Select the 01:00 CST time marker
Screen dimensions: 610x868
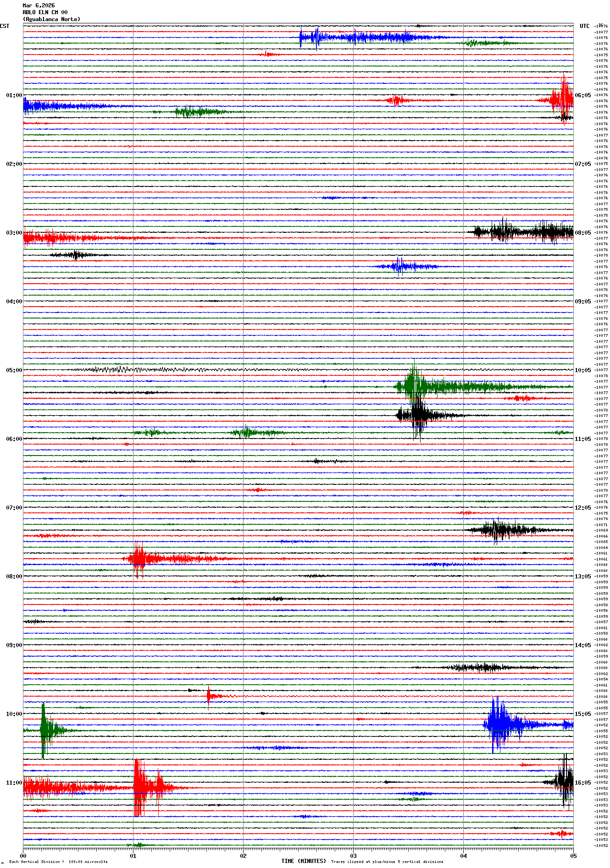14,95
